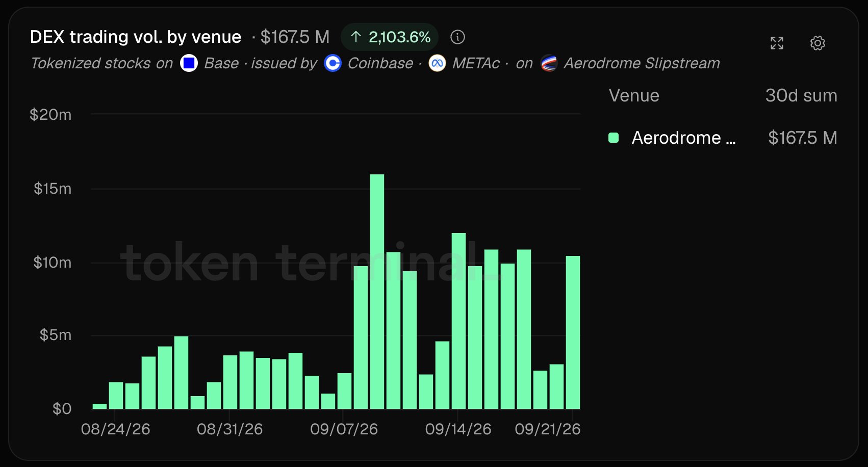Click the $167.5 M total in the title
This screenshot has width=868, height=467.
pos(295,37)
